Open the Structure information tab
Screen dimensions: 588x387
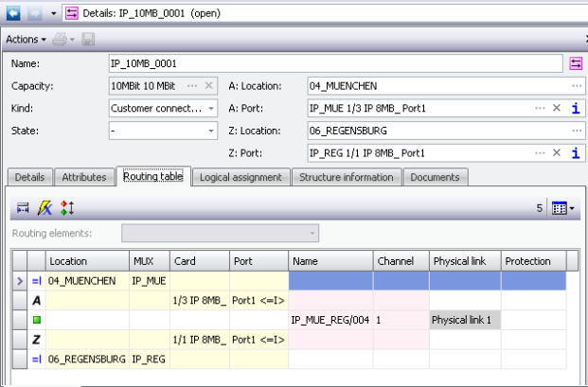coord(347,177)
